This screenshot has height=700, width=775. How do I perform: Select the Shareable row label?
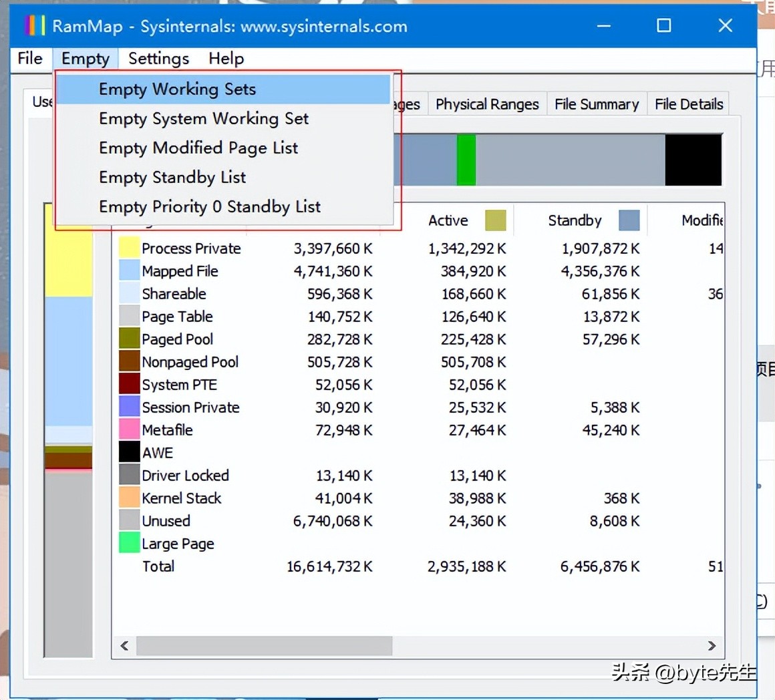pos(174,293)
